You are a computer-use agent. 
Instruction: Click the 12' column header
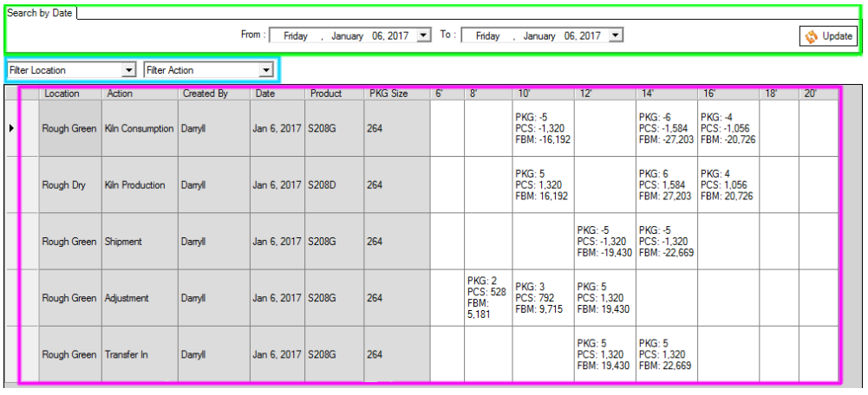pyautogui.click(x=605, y=94)
